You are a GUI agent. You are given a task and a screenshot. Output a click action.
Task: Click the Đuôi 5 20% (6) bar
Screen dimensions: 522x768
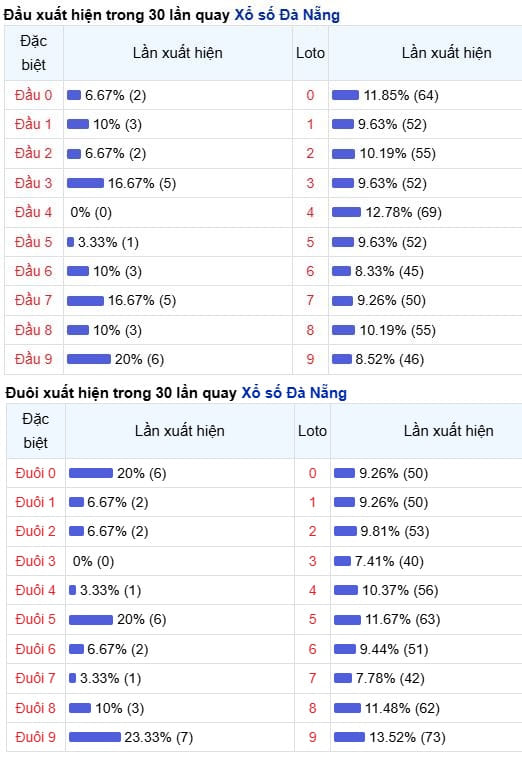point(91,620)
